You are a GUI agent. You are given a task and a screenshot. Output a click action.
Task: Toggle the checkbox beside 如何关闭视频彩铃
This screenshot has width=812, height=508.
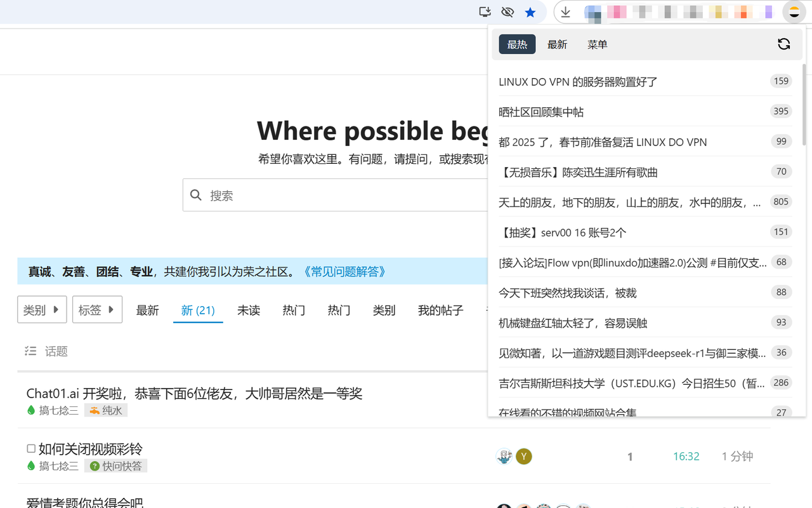(30, 448)
